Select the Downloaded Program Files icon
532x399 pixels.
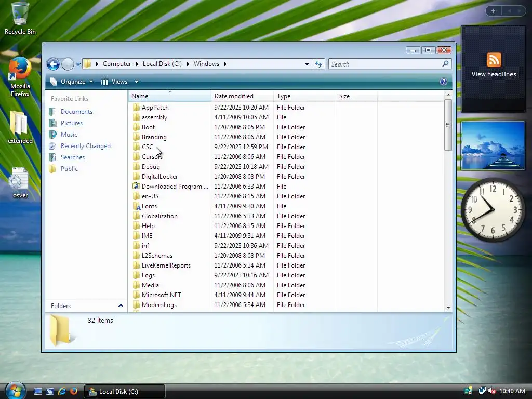(x=136, y=186)
